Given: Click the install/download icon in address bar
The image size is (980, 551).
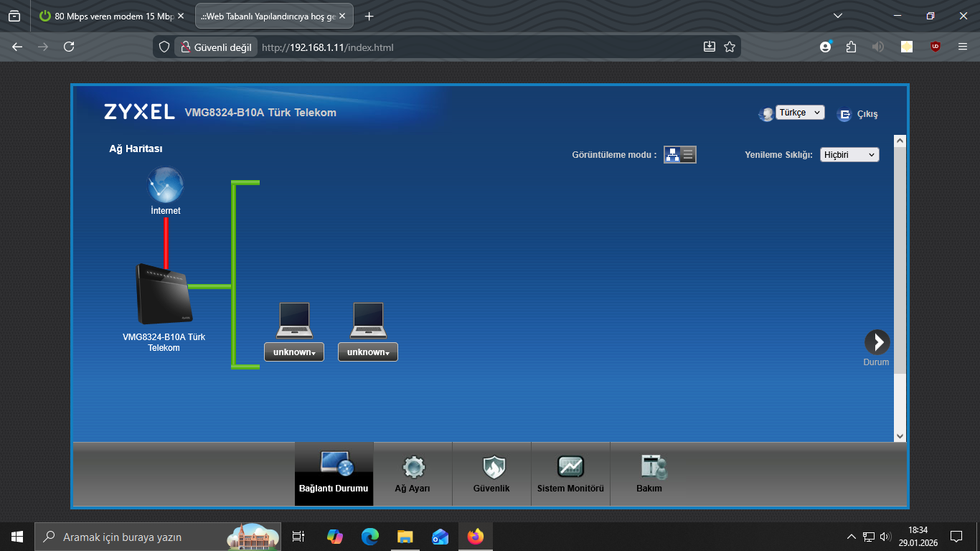Looking at the screenshot, I should 710,47.
